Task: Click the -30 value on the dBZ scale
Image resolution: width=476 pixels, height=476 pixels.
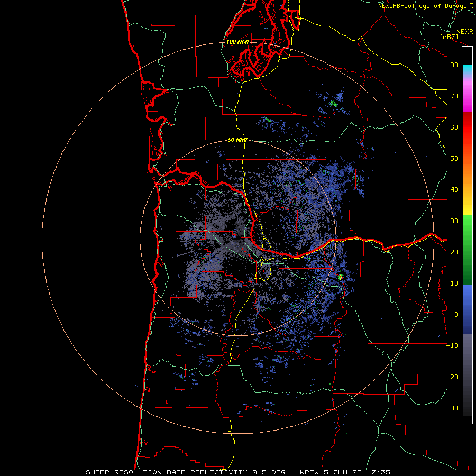Action: pos(452,408)
